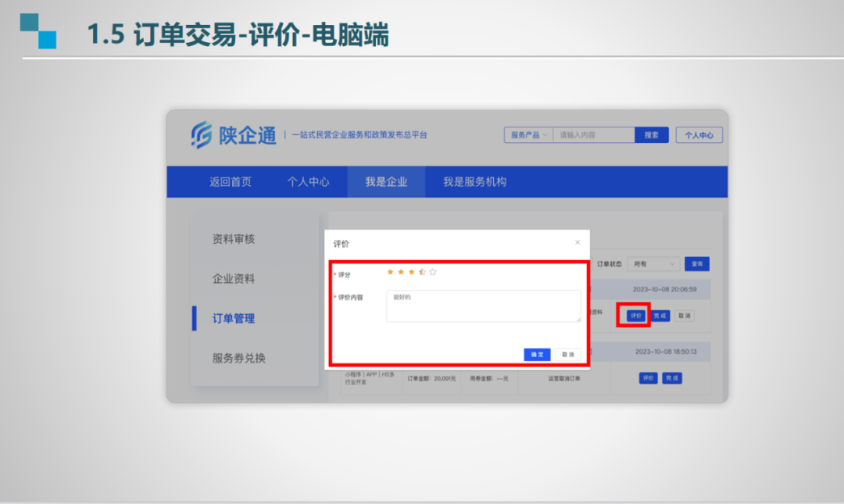
Task: Select the third rating star
Action: click(x=411, y=272)
